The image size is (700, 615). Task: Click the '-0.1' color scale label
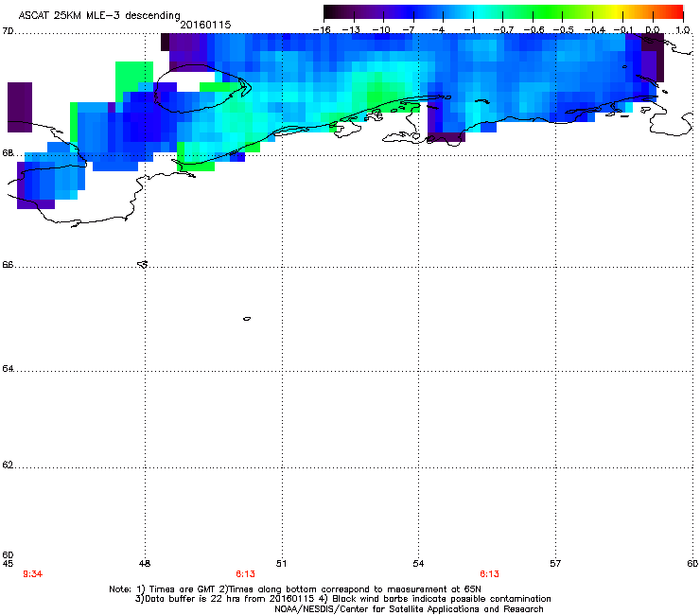pyautogui.click(x=623, y=30)
